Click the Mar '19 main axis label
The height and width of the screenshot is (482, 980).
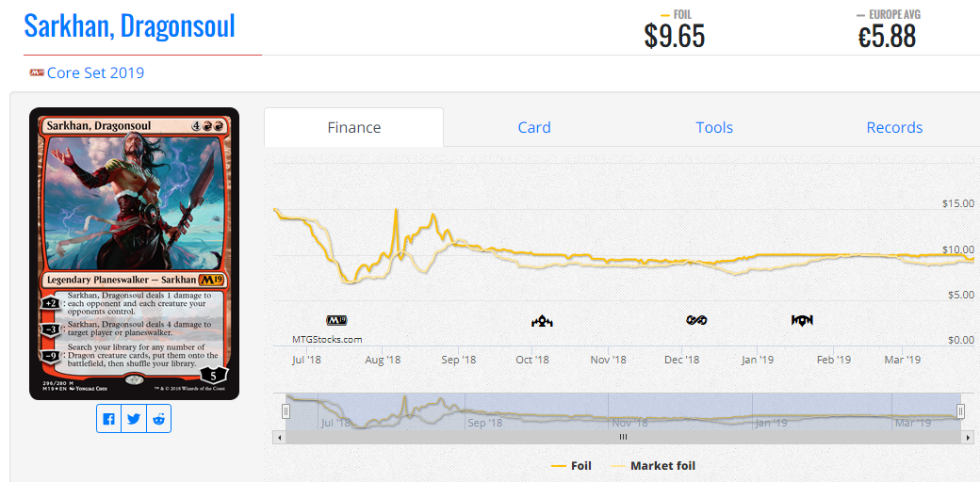click(x=903, y=360)
